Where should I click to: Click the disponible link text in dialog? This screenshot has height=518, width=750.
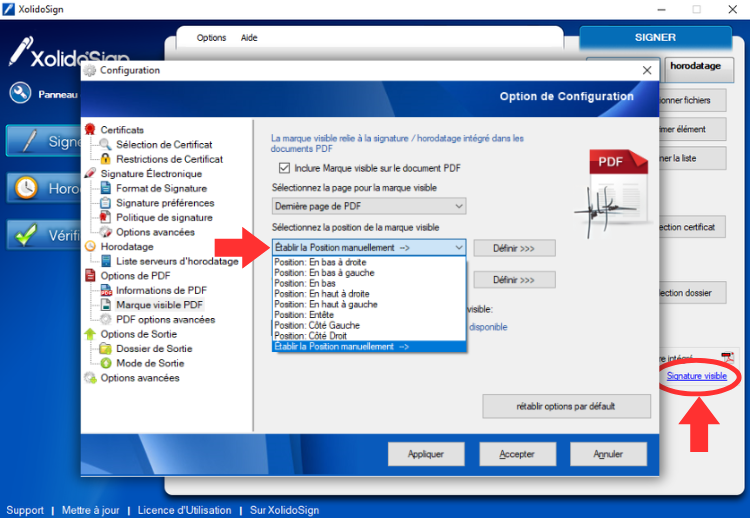(488, 327)
